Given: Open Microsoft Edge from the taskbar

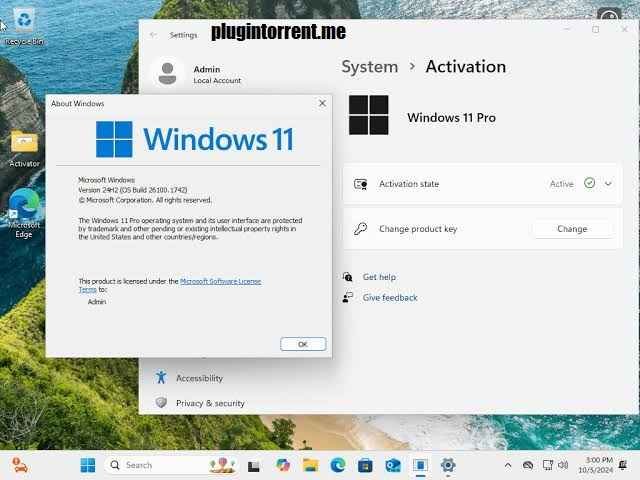Looking at the screenshot, I should (x=338, y=465).
